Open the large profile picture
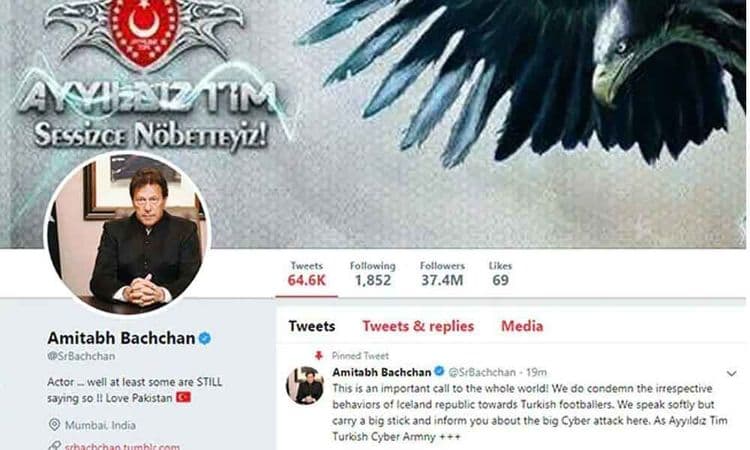The image size is (750, 450). (128, 233)
